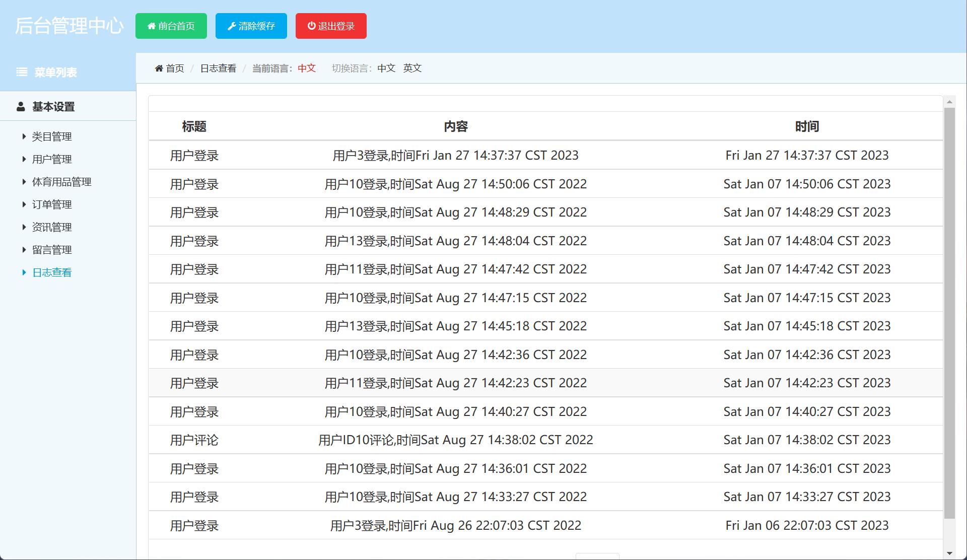Viewport: 967px width, 560px height.
Task: Switch language to 英文
Action: point(412,68)
